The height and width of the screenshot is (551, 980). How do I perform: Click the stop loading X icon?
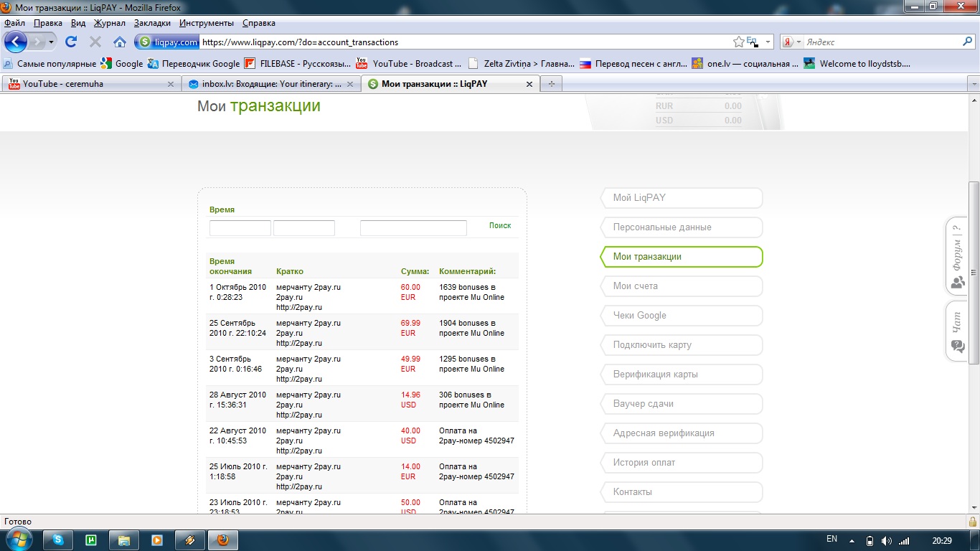(95, 42)
